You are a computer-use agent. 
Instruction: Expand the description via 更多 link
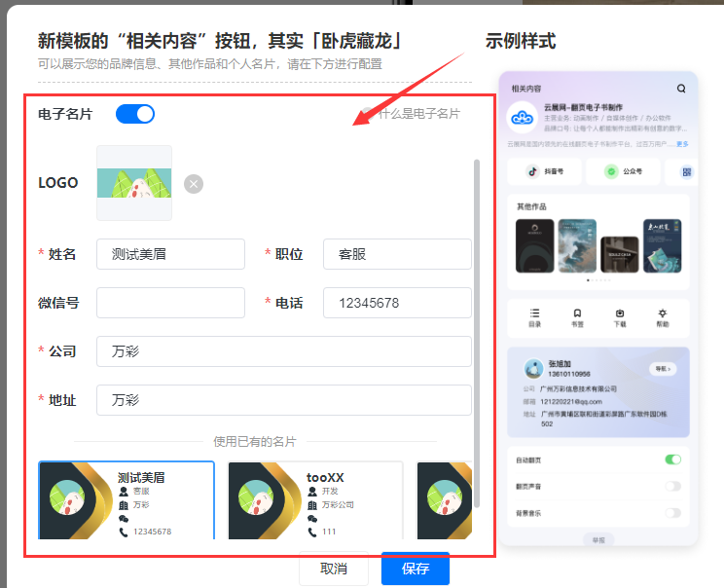point(682,144)
